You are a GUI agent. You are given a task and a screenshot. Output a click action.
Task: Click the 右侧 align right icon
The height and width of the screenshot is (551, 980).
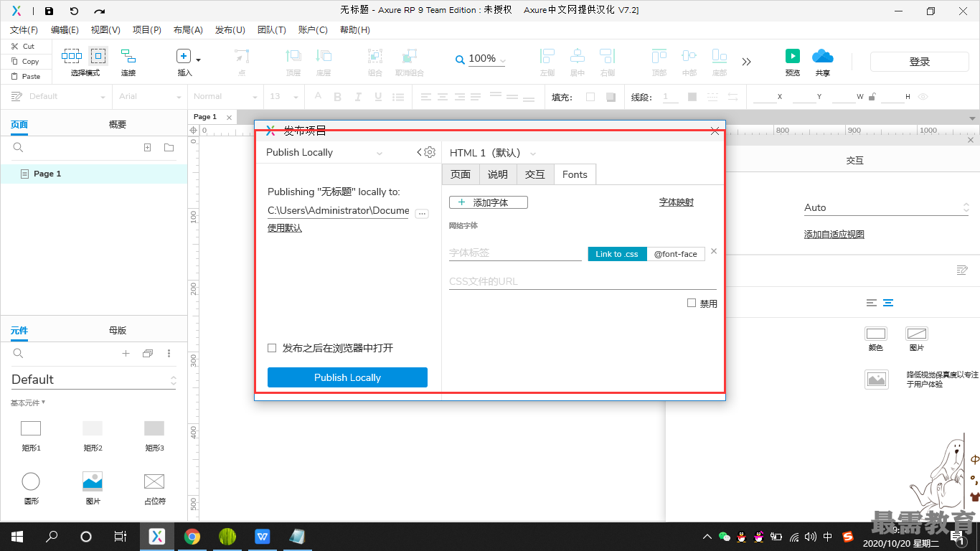tap(608, 56)
